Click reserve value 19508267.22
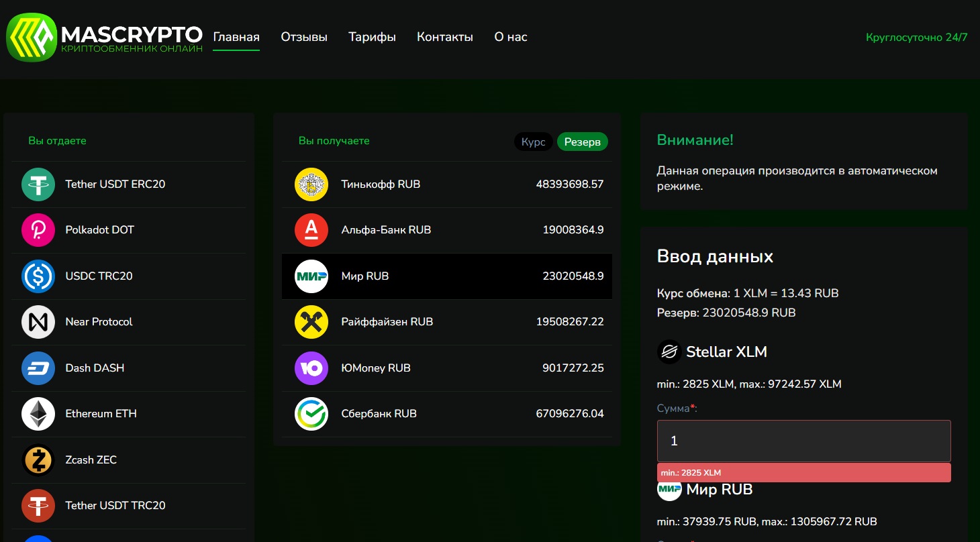 (x=570, y=322)
